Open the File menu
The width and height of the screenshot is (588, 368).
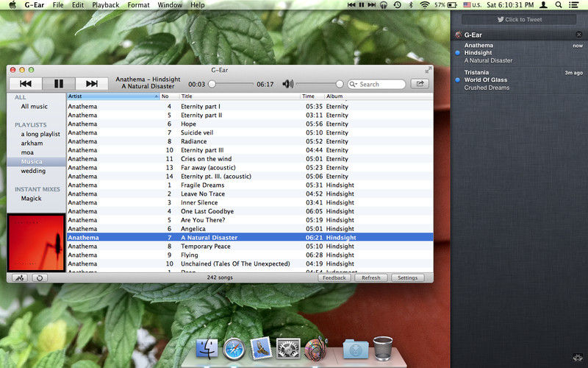[x=58, y=5]
